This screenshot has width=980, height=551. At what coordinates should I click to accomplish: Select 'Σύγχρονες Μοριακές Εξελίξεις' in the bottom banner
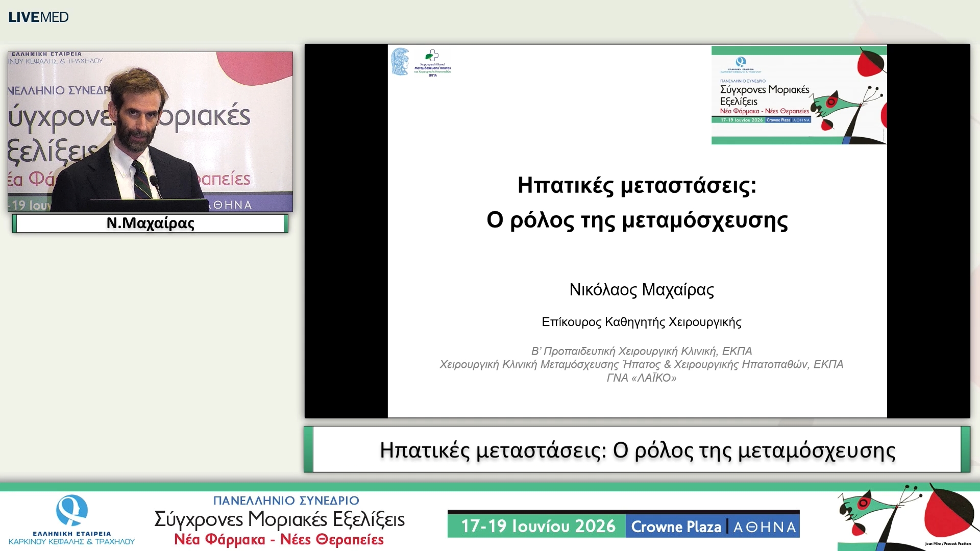279,519
